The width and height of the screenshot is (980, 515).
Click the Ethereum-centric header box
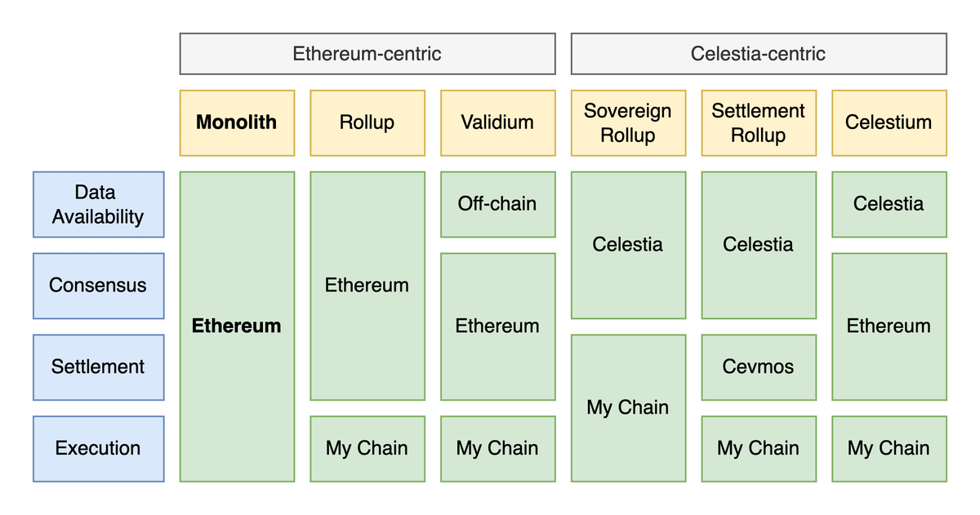coord(367,54)
